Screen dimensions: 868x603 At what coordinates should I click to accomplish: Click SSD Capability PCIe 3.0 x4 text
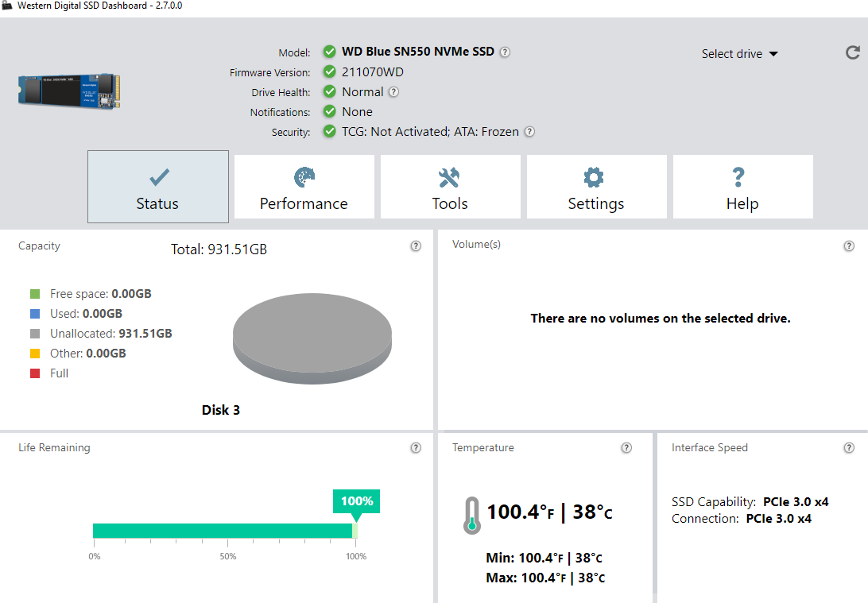coord(750,502)
